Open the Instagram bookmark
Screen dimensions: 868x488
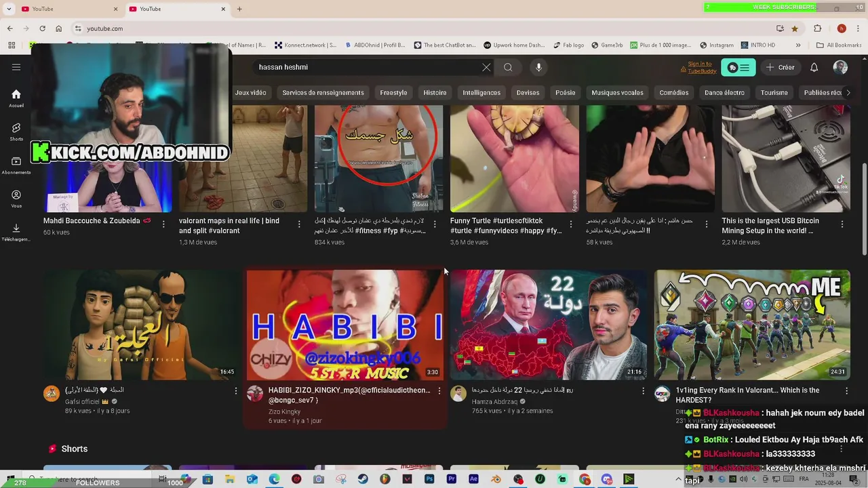716,45
